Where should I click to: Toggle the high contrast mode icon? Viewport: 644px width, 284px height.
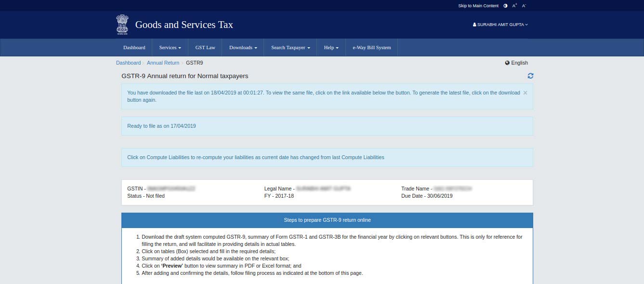505,6
